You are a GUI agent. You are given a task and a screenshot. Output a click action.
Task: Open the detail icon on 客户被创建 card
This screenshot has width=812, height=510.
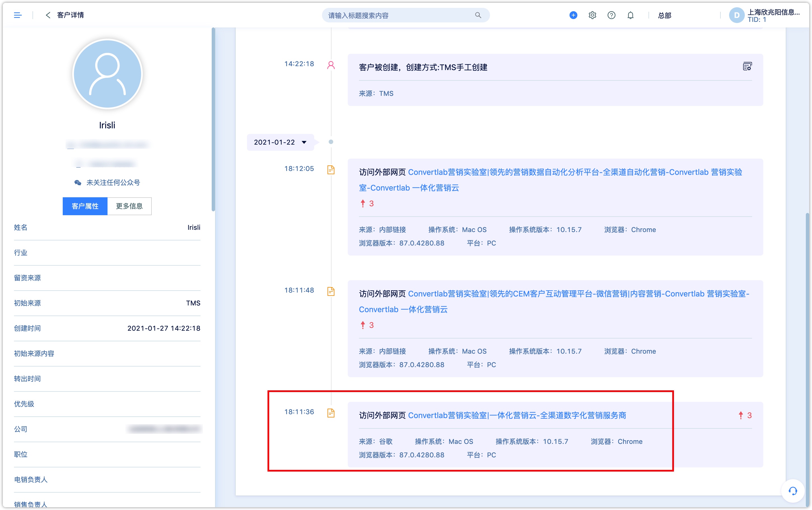click(747, 66)
